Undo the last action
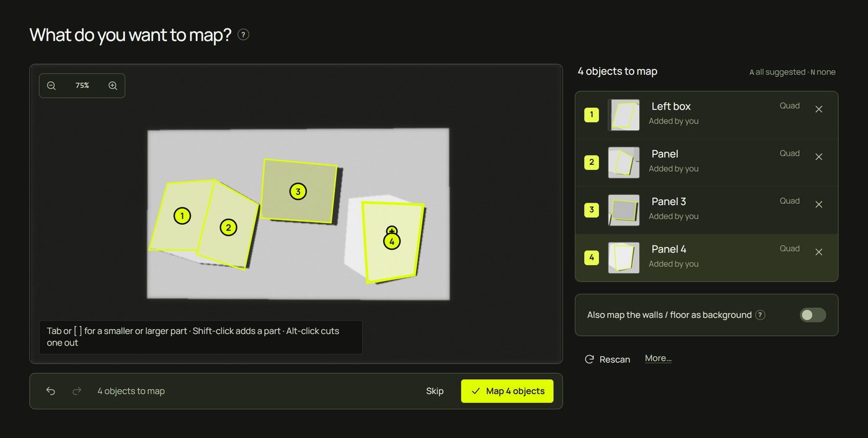Screen dimensions: 868x438 click(51, 391)
